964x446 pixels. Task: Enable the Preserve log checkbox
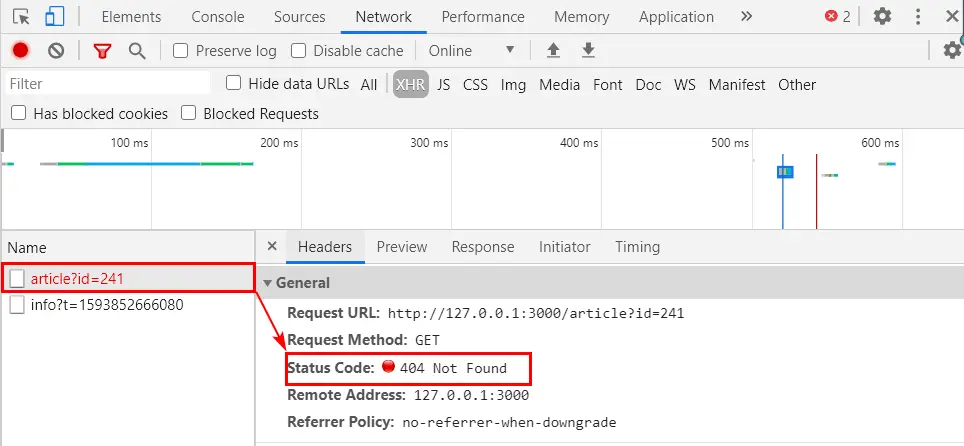181,51
